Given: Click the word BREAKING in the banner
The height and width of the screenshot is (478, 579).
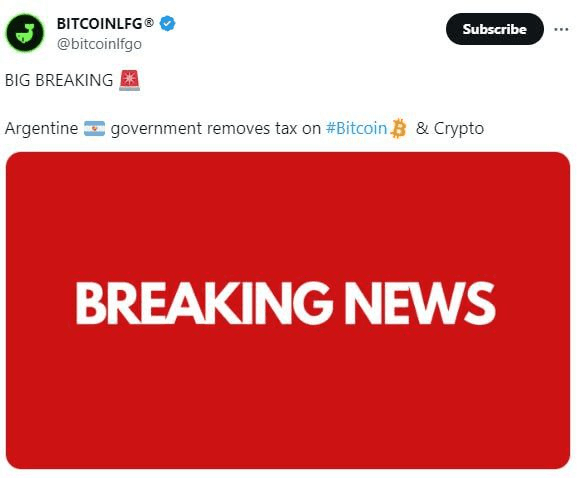Looking at the screenshot, I should coord(204,303).
